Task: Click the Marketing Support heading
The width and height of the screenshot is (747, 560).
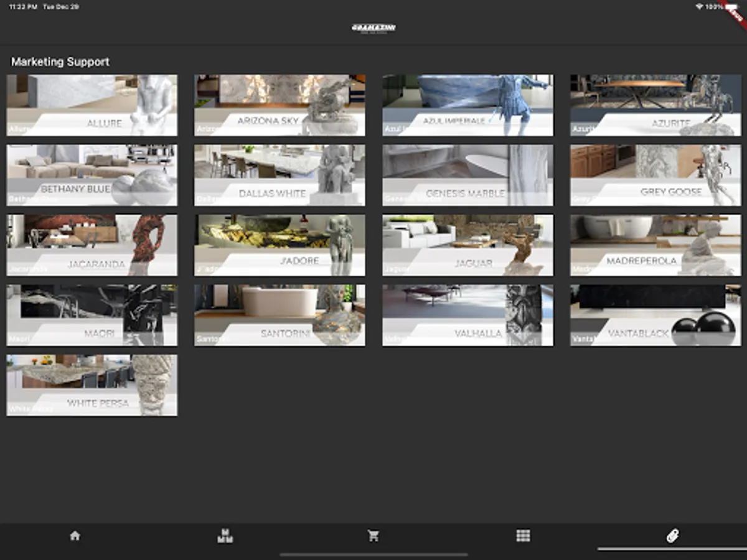Action: (60, 62)
